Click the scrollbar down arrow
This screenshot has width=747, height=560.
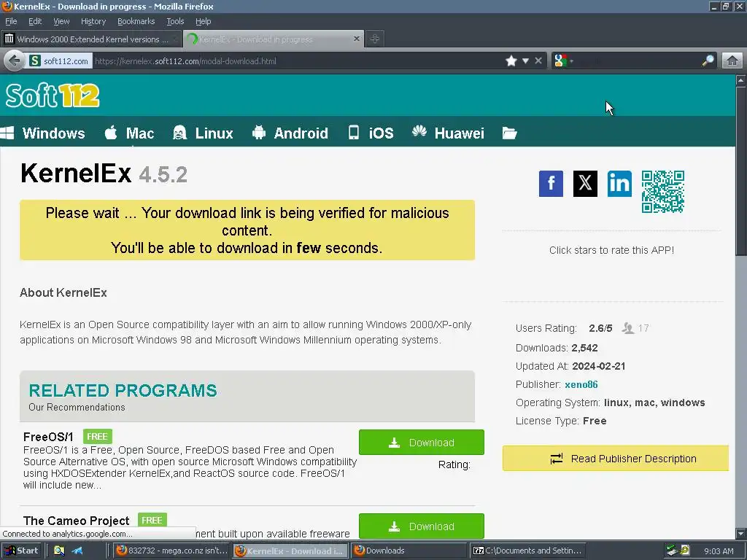741,534
